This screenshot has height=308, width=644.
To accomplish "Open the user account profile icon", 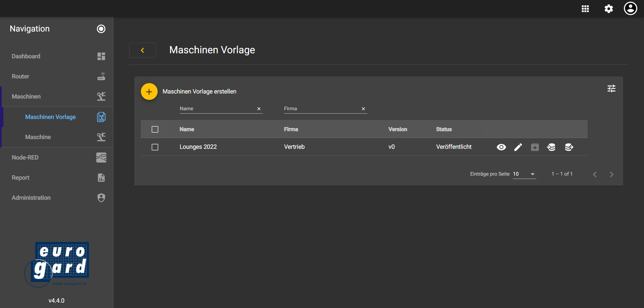I will [630, 9].
